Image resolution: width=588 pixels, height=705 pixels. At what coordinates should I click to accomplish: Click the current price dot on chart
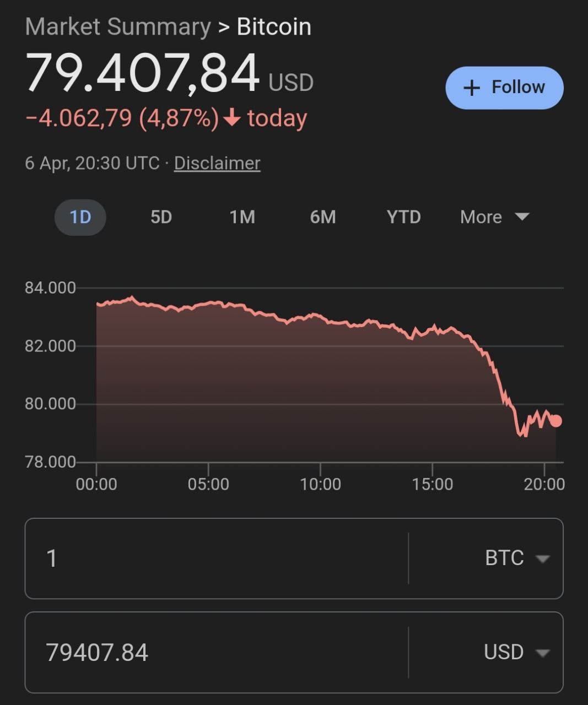[x=556, y=421]
